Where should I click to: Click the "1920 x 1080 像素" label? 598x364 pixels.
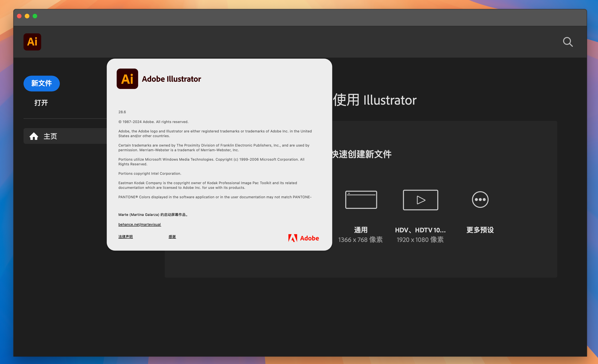[420, 240]
